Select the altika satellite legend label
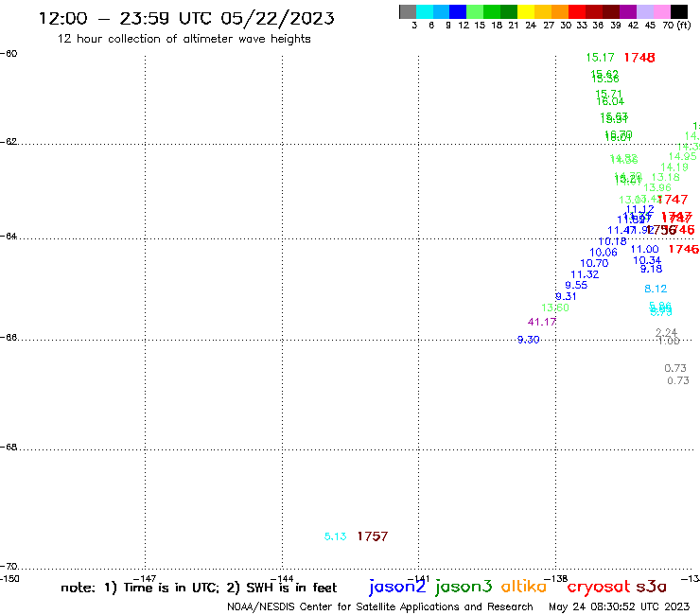The width and height of the screenshot is (700, 615). coord(524,587)
